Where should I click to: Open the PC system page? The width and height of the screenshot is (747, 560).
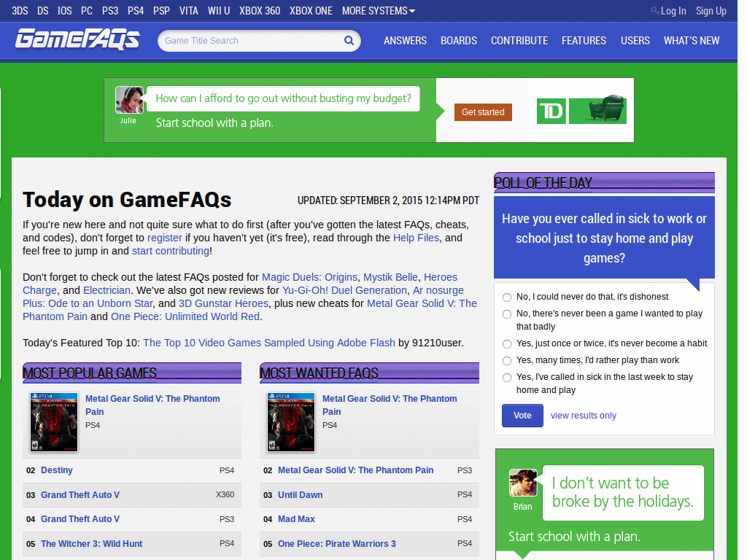click(x=87, y=10)
